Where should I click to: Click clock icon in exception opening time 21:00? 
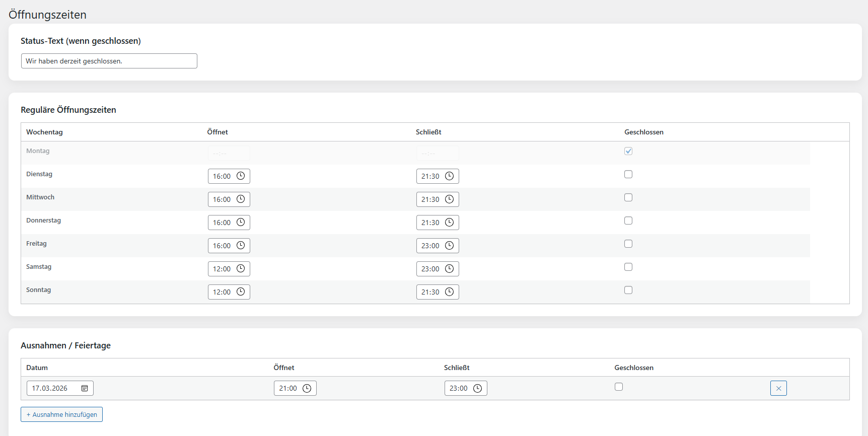(x=307, y=388)
